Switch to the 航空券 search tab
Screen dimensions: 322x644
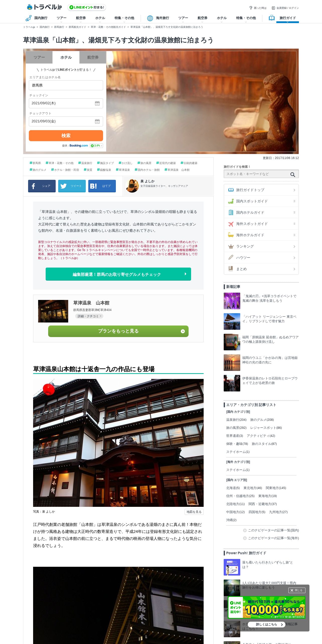[x=93, y=57]
